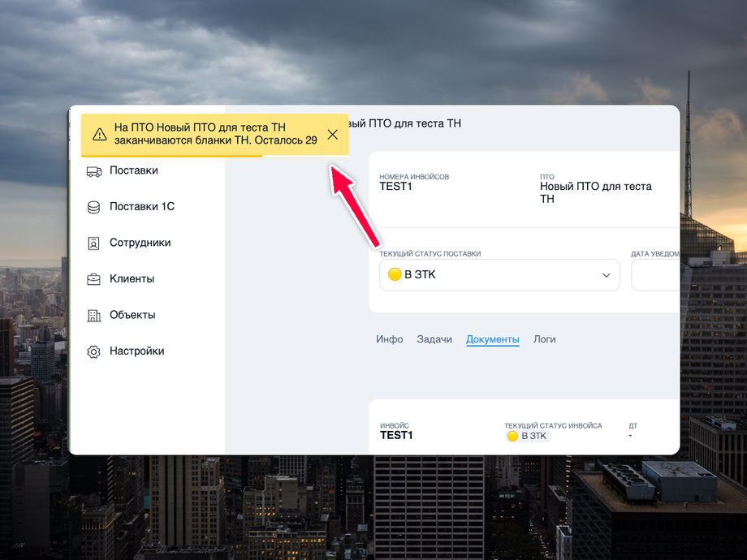The image size is (747, 560).
Task: Switch to the Задачи tab
Action: pos(434,339)
